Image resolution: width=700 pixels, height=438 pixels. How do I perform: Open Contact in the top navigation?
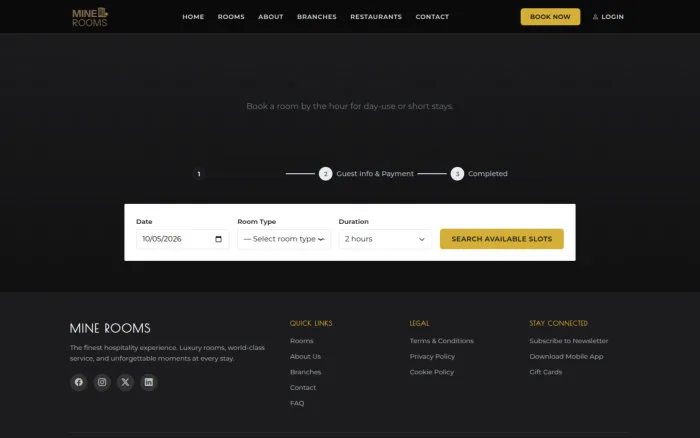pos(432,17)
